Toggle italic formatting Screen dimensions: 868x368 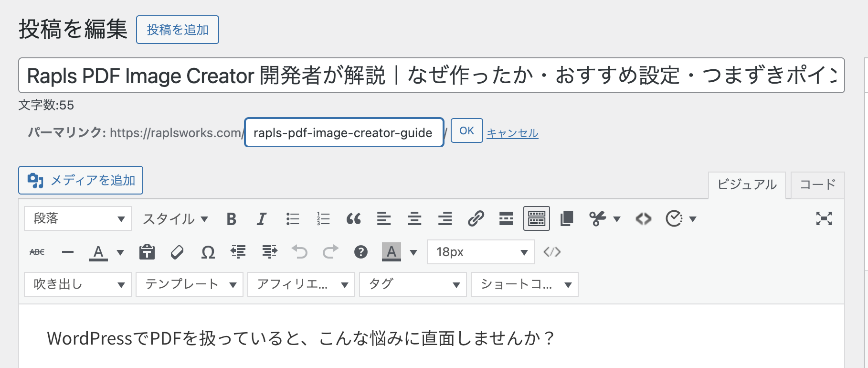tap(261, 219)
